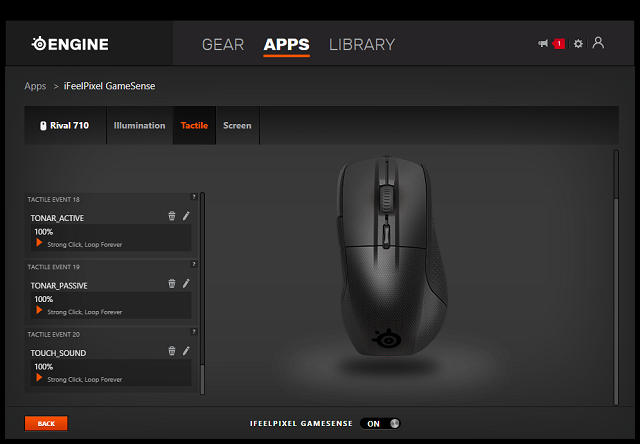
Task: Open the user account profile icon
Action: click(598, 43)
